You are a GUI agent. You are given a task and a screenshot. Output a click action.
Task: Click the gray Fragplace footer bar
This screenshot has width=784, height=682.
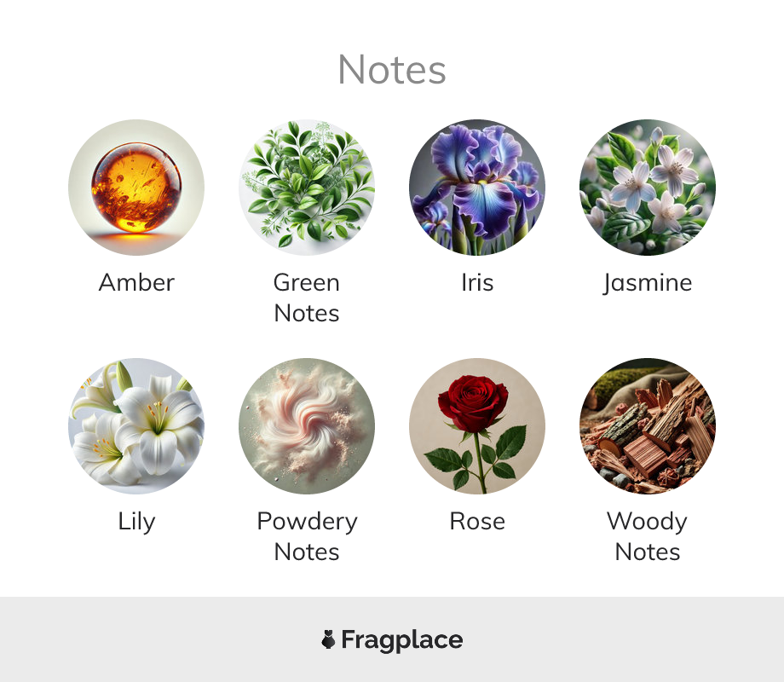[x=392, y=639]
